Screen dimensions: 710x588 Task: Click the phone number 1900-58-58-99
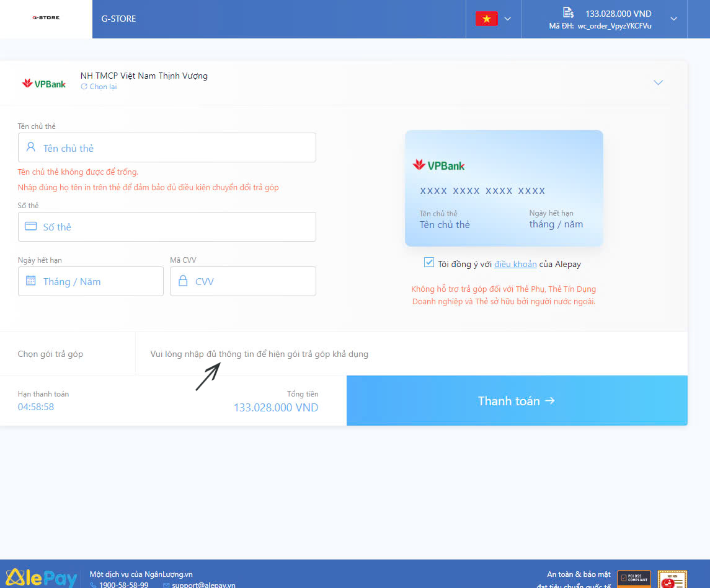(x=123, y=584)
